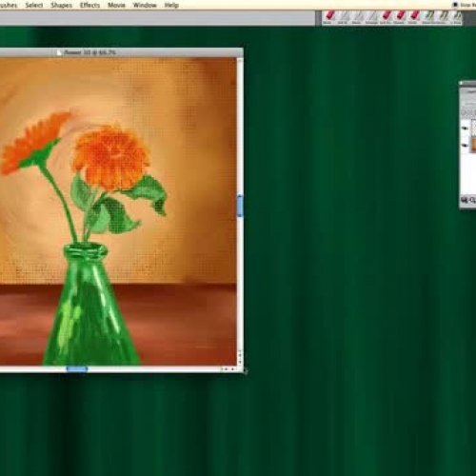476x476 pixels.
Task: Choose the fourth brush variant, the last grey one
Action: (371, 16)
